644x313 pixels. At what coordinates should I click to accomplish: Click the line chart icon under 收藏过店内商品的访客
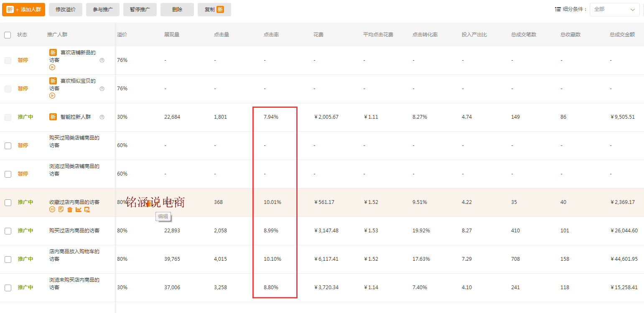(78, 209)
